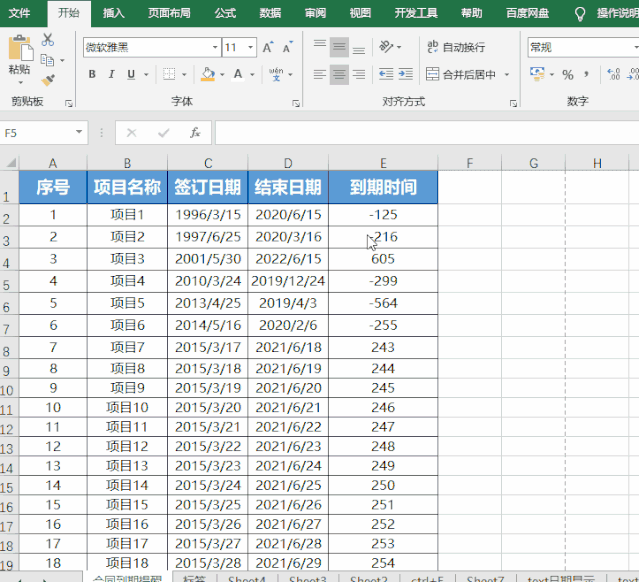Image resolution: width=639 pixels, height=582 pixels.
Task: Open alignment group dialog launcher
Action: pos(513,104)
